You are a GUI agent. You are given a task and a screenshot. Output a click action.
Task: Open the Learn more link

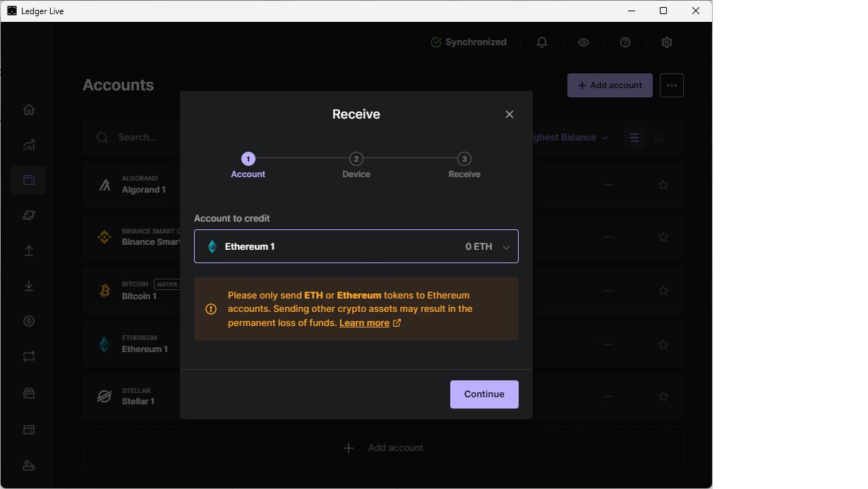pyautogui.click(x=370, y=322)
